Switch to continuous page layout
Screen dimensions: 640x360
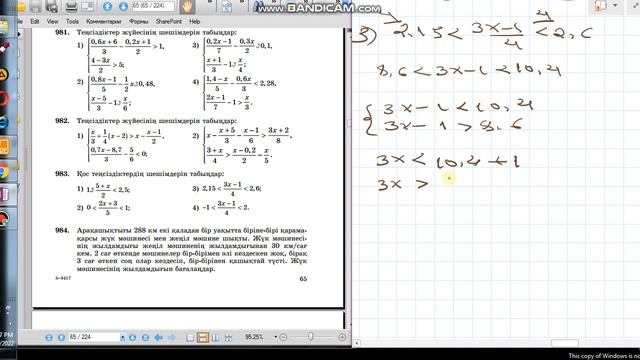[202, 338]
